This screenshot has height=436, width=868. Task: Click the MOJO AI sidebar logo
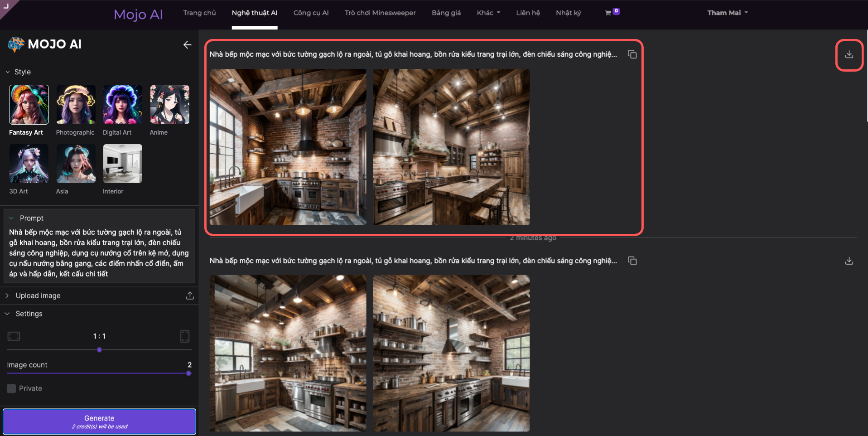tap(45, 44)
